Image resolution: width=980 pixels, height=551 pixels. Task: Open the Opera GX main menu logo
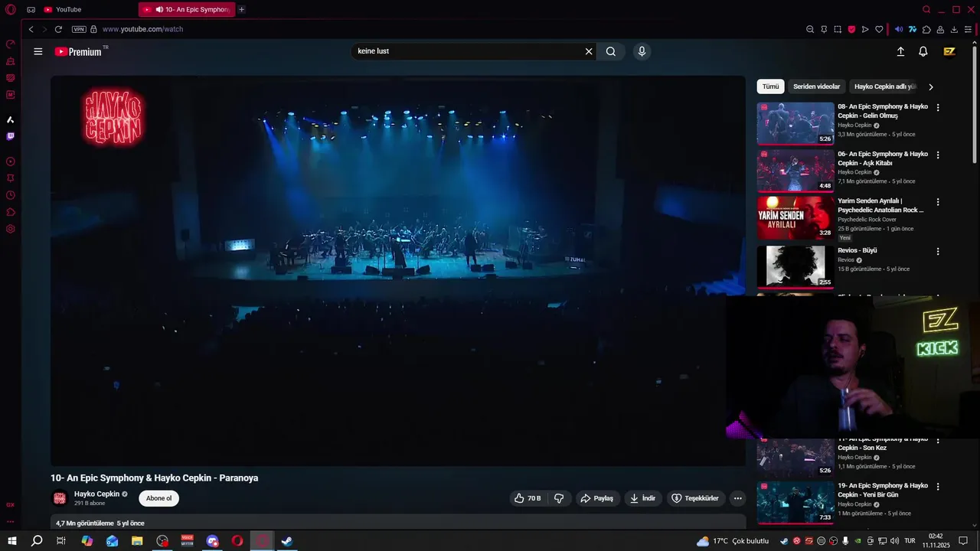tap(11, 9)
